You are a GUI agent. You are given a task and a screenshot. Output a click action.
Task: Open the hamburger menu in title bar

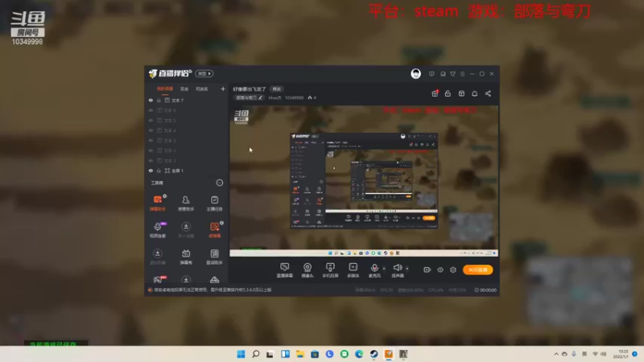(x=462, y=74)
